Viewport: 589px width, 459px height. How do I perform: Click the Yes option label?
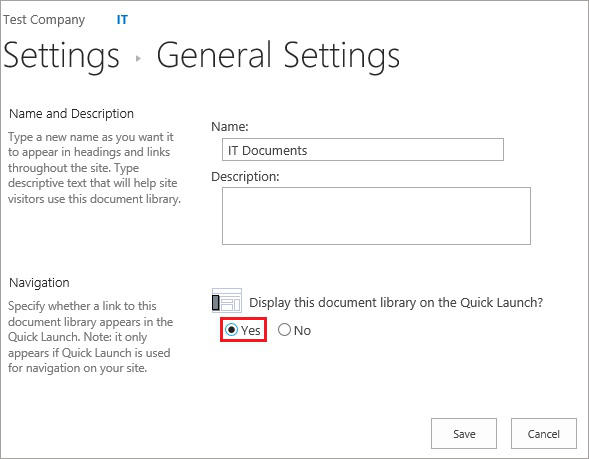[251, 331]
